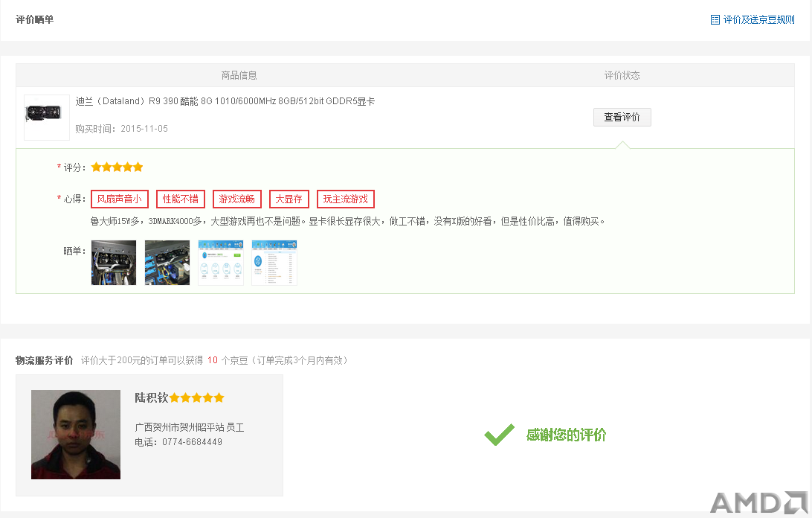Click the rules list icon beside 评价及送京豆规则
Image resolution: width=812 pixels, height=518 pixels.
click(x=715, y=19)
